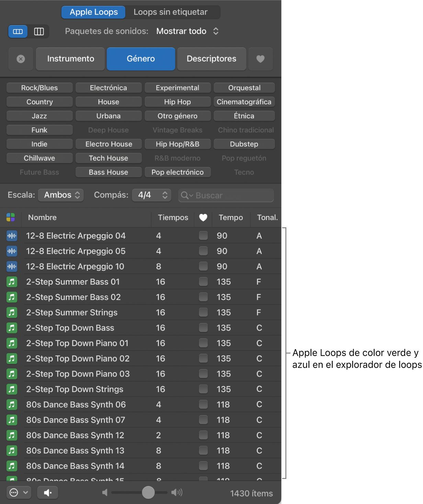The height and width of the screenshot is (504, 423).
Task: Open the Compás 4/4 dropdown
Action: tap(152, 195)
